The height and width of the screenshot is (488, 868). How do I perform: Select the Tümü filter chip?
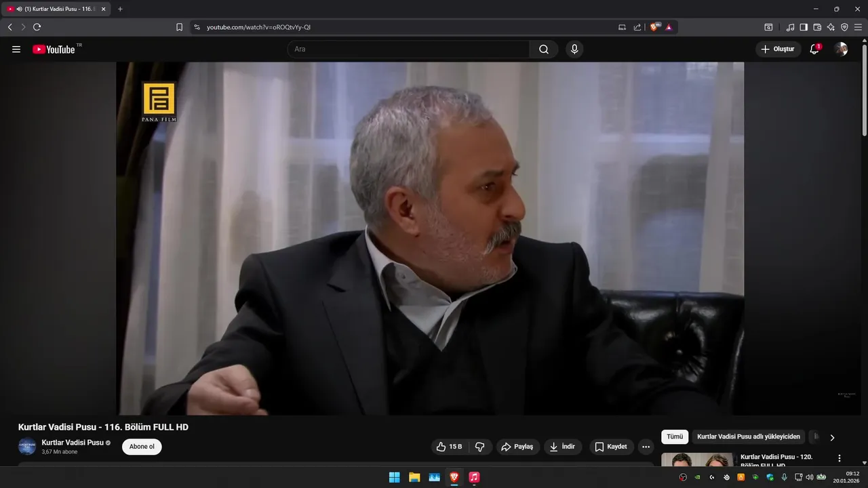[675, 437]
